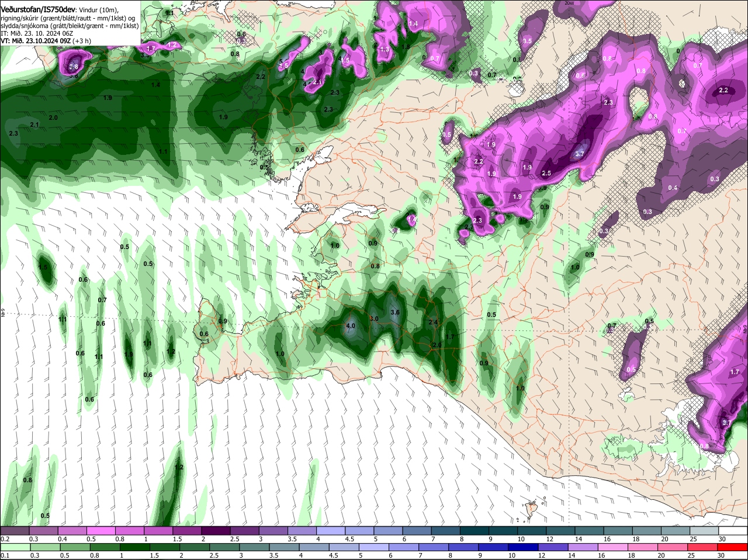Click the 2.4 precipitation value on the map
Screen dimensions: 748x560
pos(433,322)
